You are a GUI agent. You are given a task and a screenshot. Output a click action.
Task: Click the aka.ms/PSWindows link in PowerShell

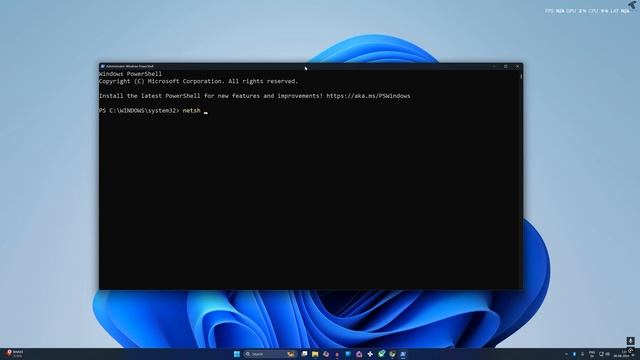(368, 96)
